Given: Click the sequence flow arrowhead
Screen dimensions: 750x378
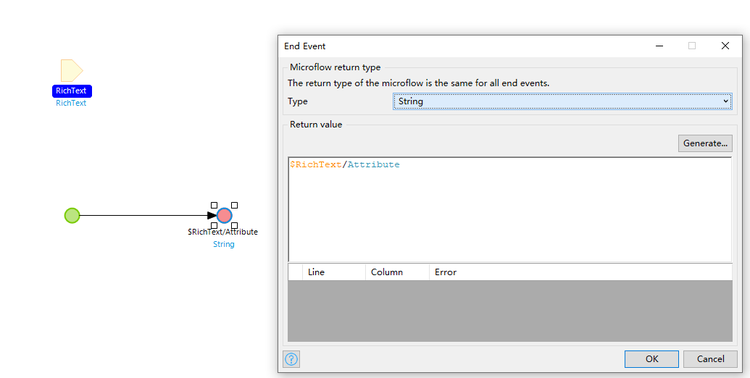Looking at the screenshot, I should (212, 215).
